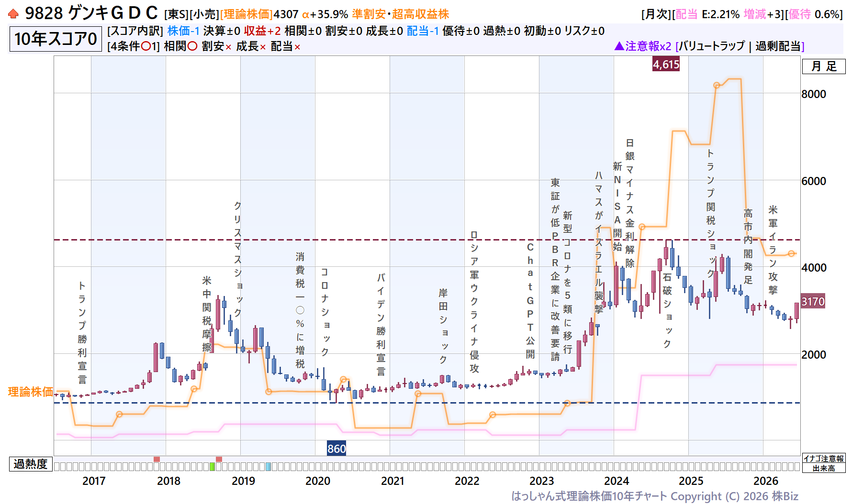The image size is (852, 504).
Task: Select the theoretical price value 4307
Action: (286, 15)
